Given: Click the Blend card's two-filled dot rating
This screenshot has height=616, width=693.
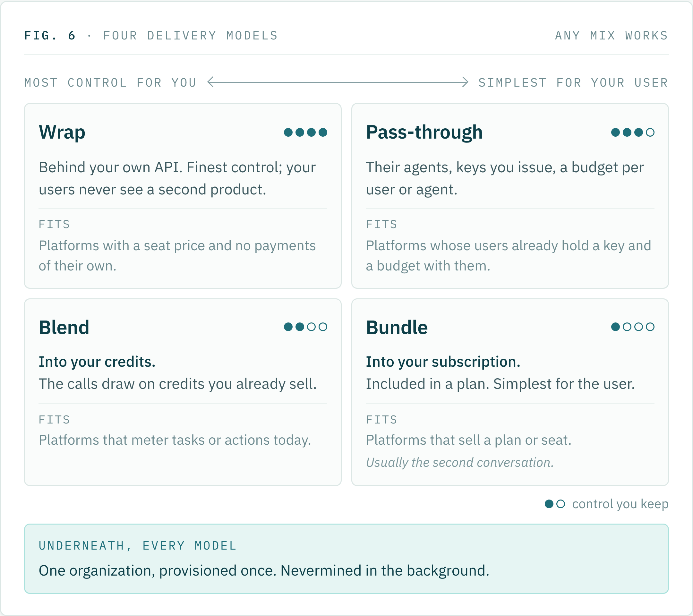Looking at the screenshot, I should (305, 327).
